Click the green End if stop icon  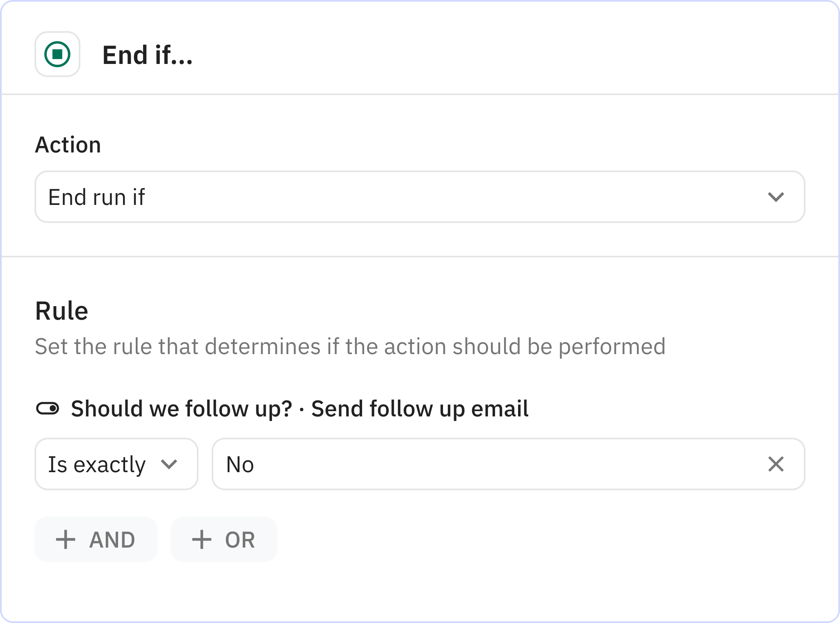[x=57, y=54]
